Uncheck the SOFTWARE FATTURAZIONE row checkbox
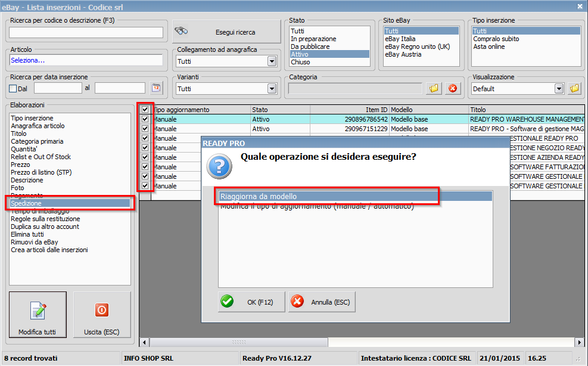Image resolution: width=588 pixels, height=366 pixels. (145, 167)
